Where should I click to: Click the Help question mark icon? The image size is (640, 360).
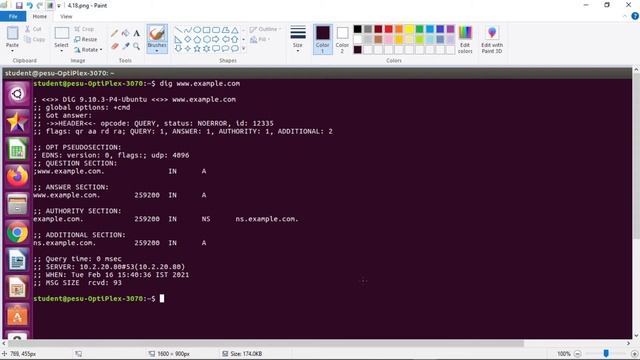coord(635,16)
